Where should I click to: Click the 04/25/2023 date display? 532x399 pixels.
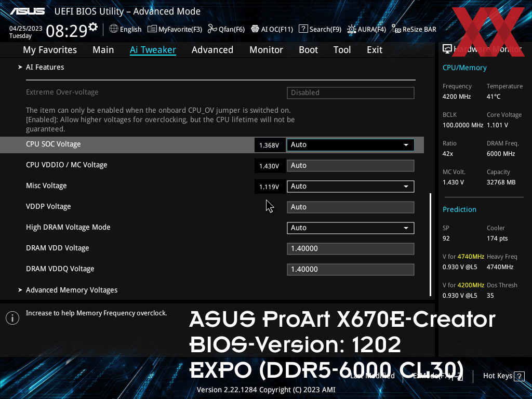[x=26, y=29]
